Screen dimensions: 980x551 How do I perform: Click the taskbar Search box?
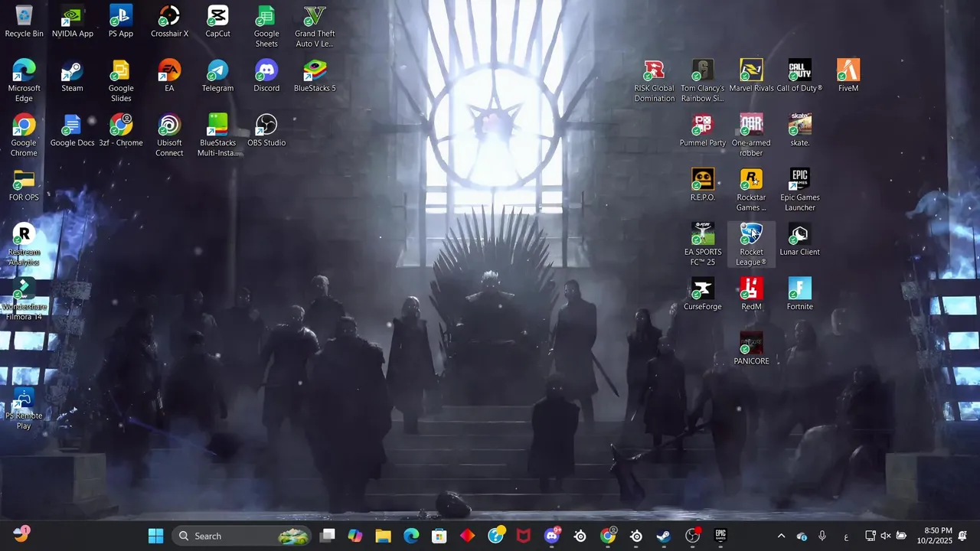pos(242,536)
